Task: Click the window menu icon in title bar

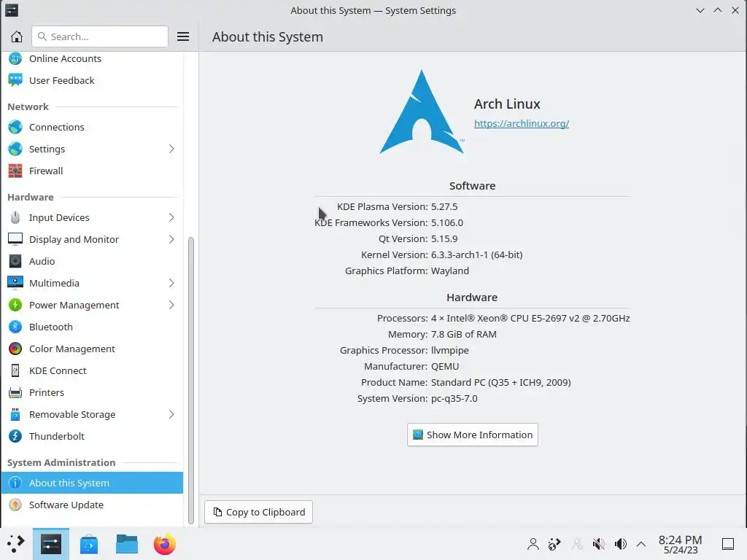Action: coord(12,10)
